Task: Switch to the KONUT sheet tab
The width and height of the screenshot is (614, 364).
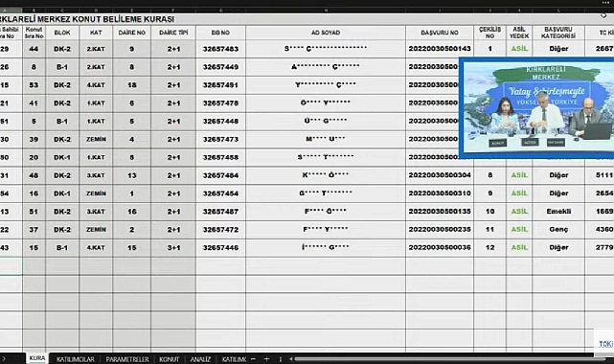Action: coord(169,359)
